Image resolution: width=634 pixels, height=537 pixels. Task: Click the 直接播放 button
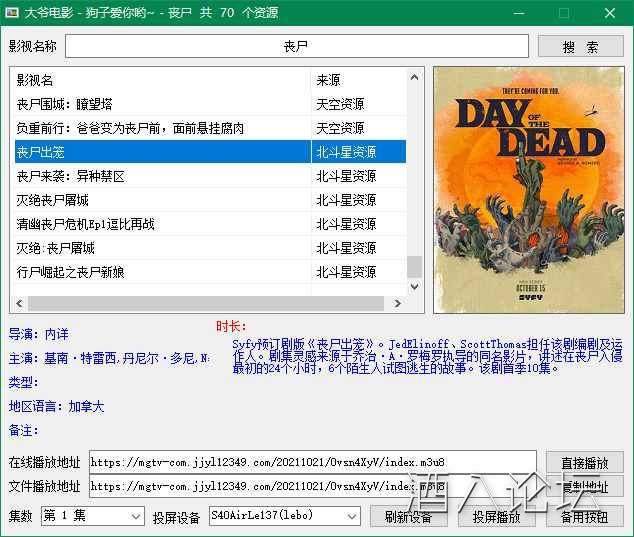(585, 463)
